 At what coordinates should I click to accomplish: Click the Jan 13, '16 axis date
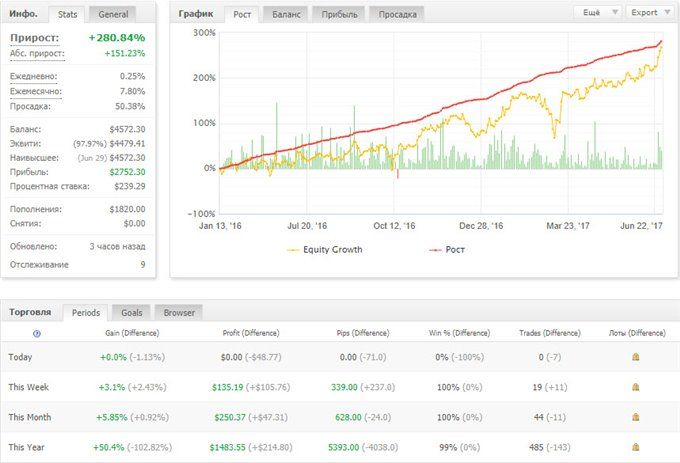220,226
